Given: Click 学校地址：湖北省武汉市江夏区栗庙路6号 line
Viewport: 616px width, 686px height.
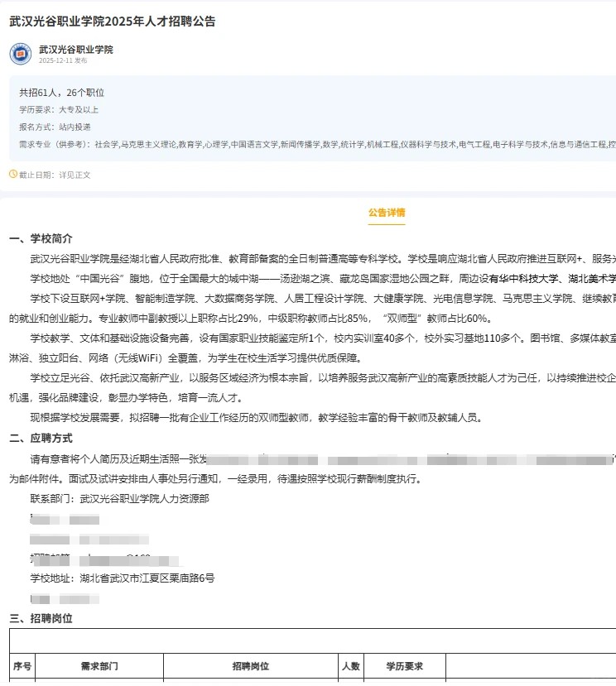Looking at the screenshot, I should click(123, 578).
